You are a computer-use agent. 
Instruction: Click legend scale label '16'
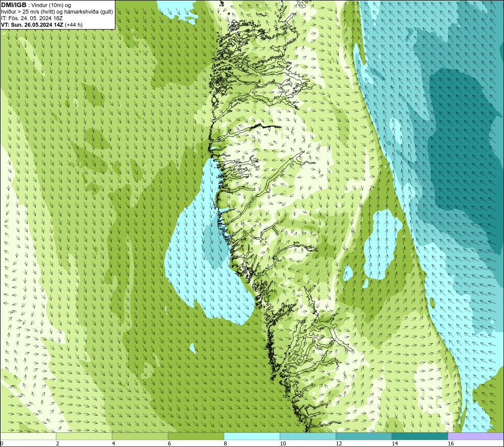(x=450, y=444)
